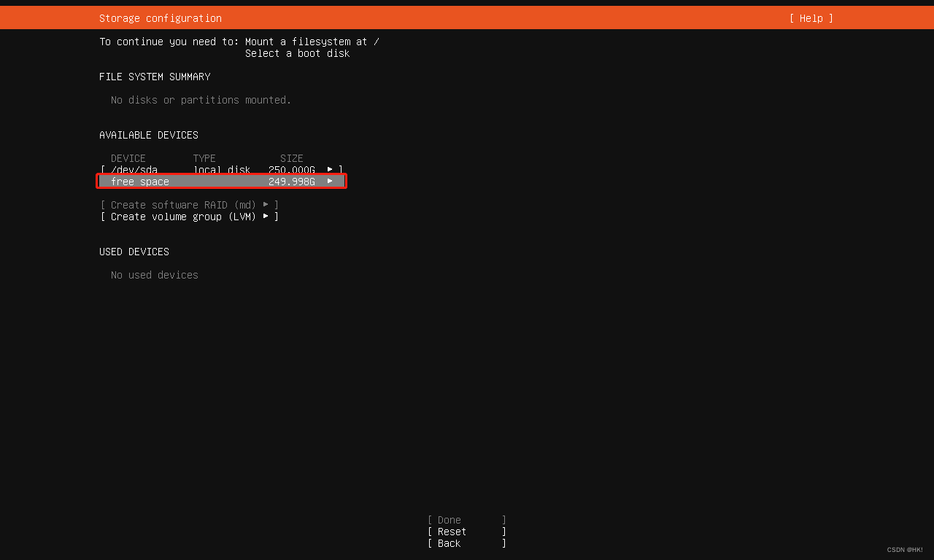The width and height of the screenshot is (934, 560).
Task: Click the 'Storage configuration' title text
Action: pyautogui.click(x=161, y=18)
